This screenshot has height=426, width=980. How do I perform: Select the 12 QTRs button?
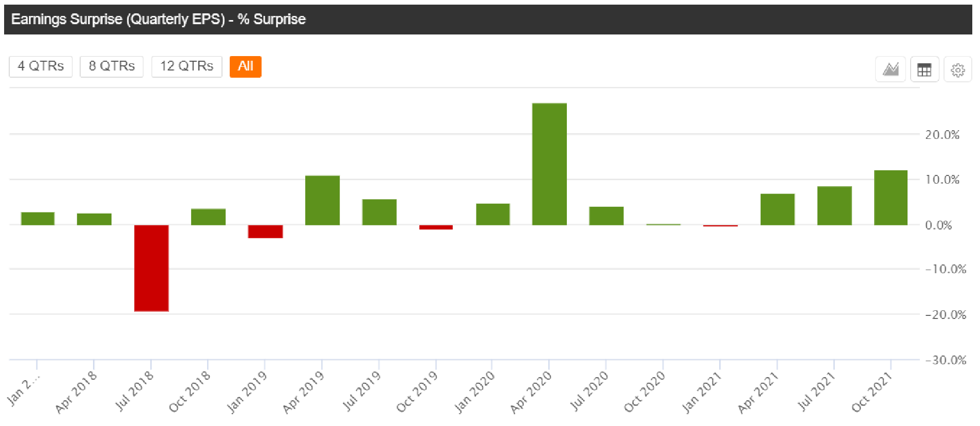pyautogui.click(x=187, y=66)
